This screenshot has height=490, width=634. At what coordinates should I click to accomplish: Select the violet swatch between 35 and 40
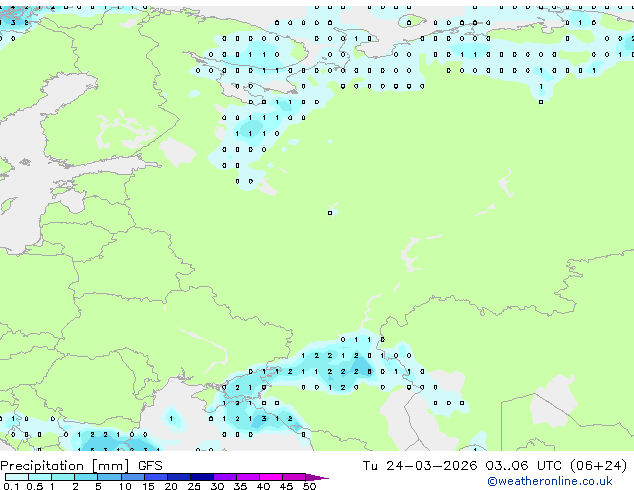[x=248, y=477]
